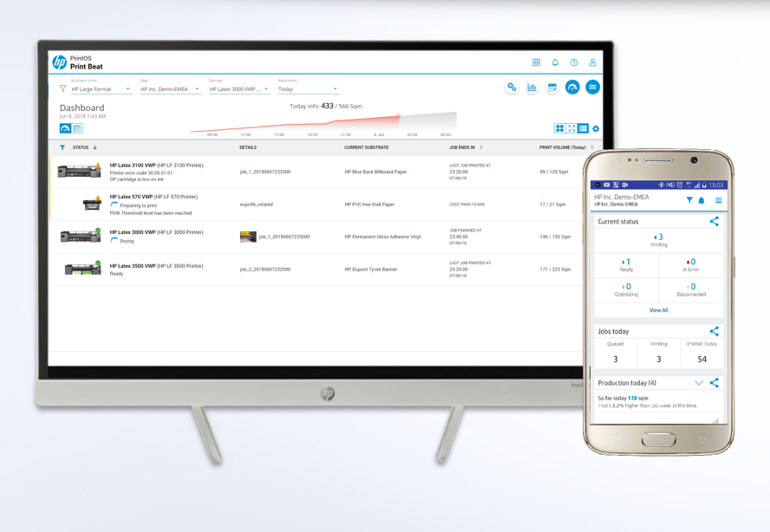Screen dimensions: 770x532
Task: Switch to the grid tile layout
Action: tap(560, 128)
